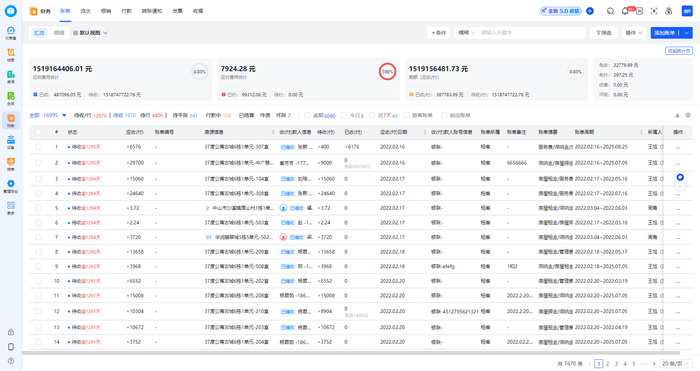Open the help question mark icon
This screenshot has height=371, width=700.
click(x=11, y=361)
